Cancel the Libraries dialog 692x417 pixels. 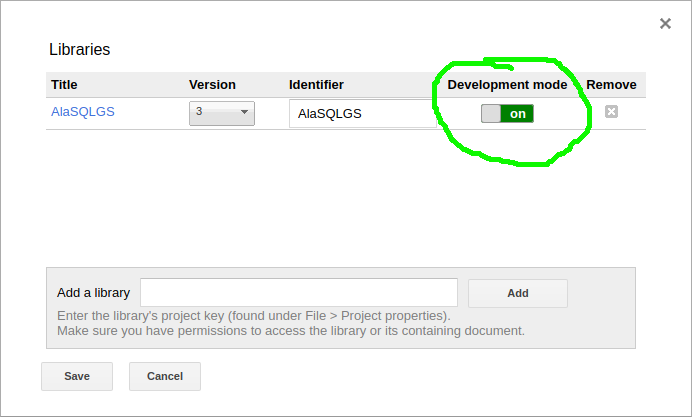[x=165, y=376]
